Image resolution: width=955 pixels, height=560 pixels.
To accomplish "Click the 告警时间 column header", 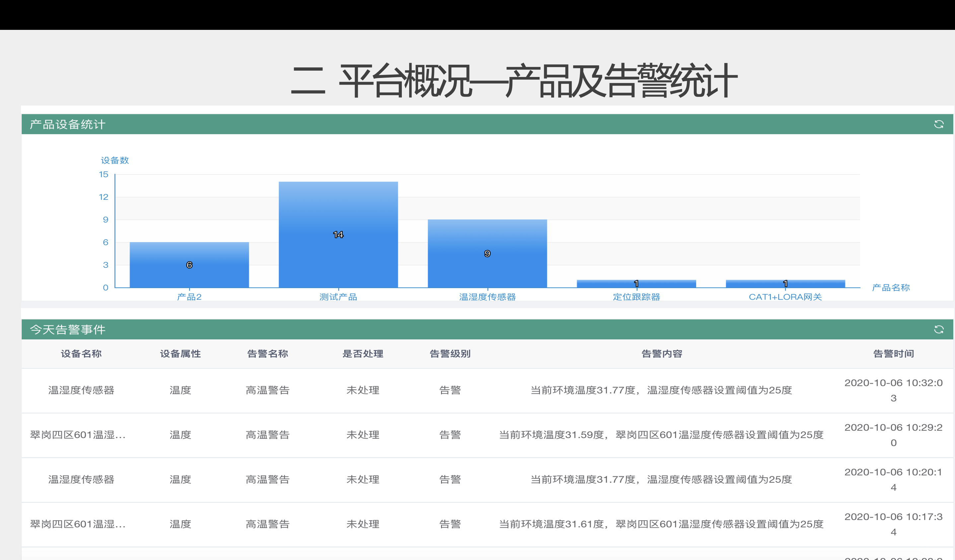I will (893, 354).
